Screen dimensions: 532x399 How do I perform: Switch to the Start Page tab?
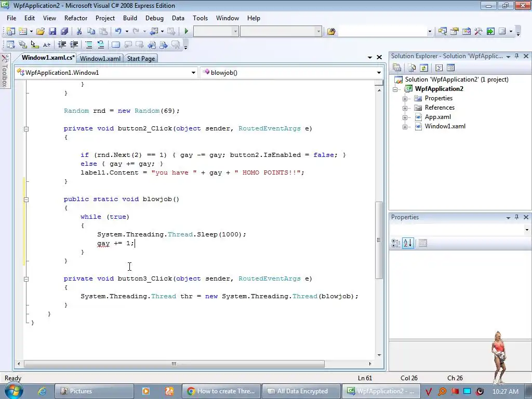tap(141, 58)
